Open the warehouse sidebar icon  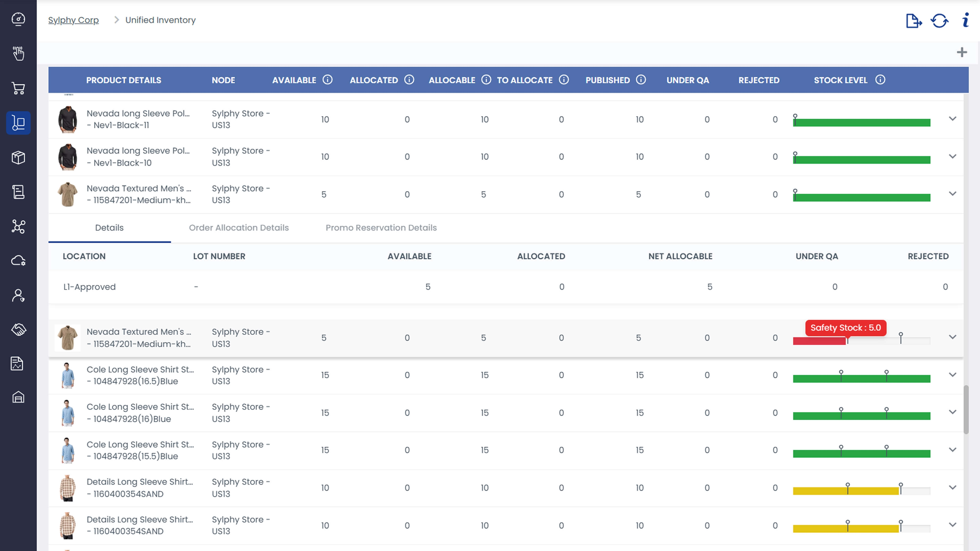coord(18,397)
